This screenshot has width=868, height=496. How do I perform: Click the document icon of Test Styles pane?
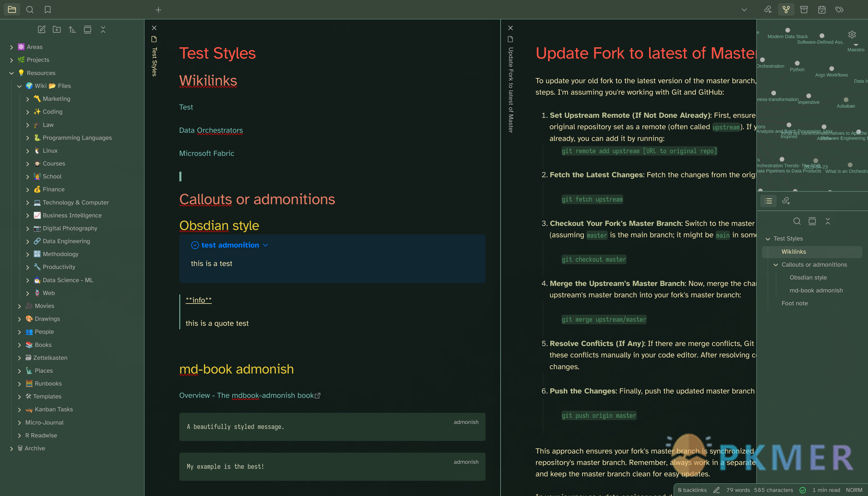point(154,39)
